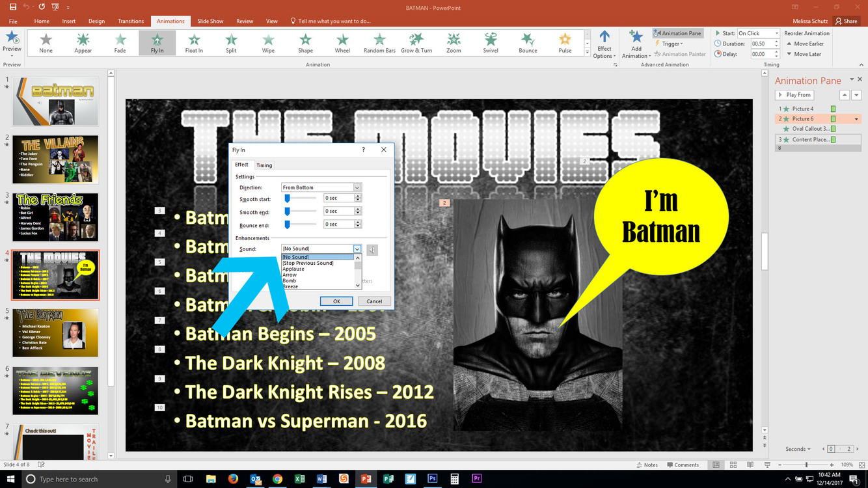Select the Shape animation effect
Viewport: 868px width, 488px height.
click(x=305, y=43)
